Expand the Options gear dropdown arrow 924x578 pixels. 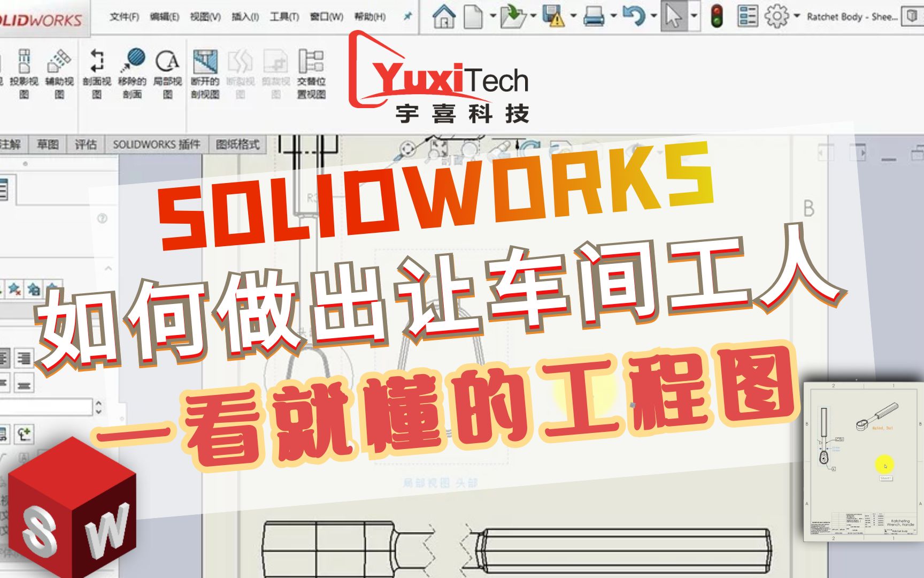(x=796, y=17)
